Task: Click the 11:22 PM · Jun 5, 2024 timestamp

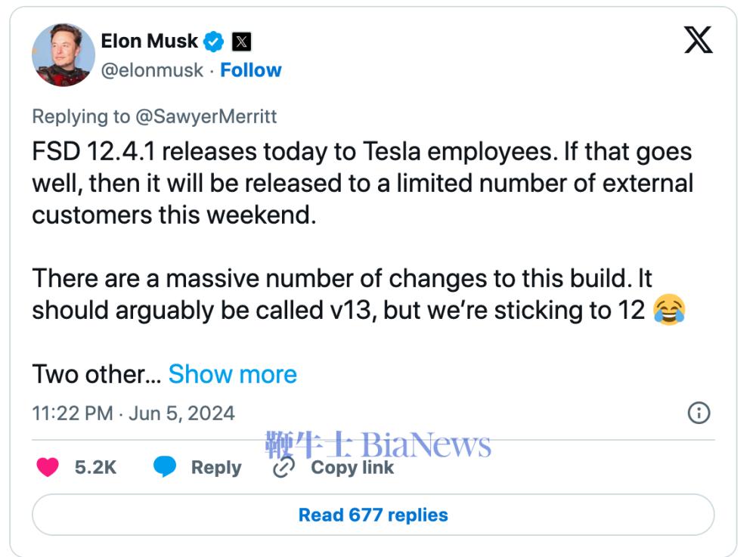Action: 133,413
